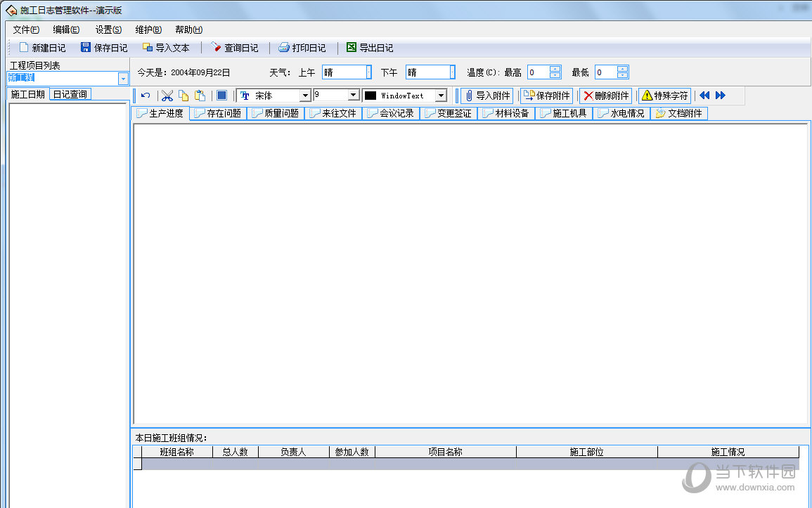
Task: Click the 新建日记 new diary button
Action: pyautogui.click(x=42, y=48)
